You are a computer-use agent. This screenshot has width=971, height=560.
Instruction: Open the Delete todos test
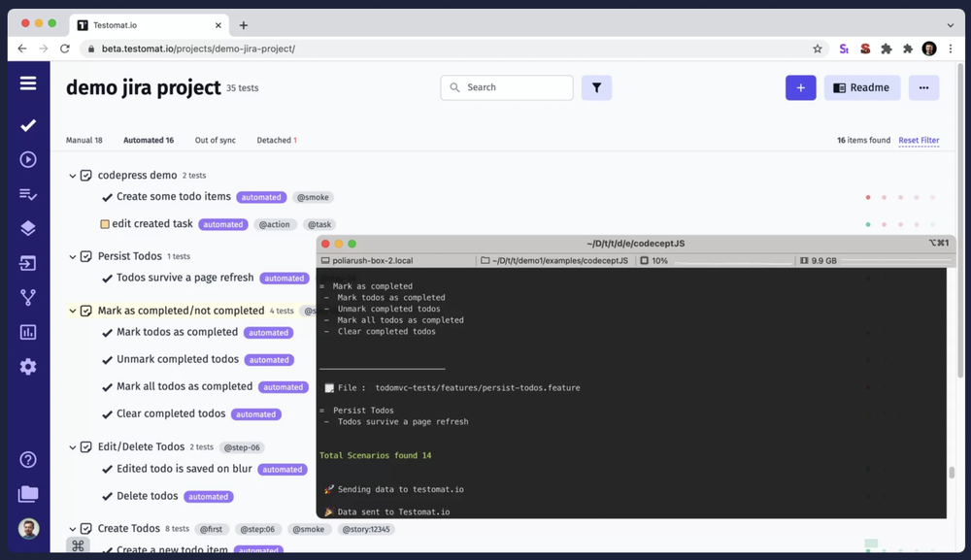[x=148, y=496]
